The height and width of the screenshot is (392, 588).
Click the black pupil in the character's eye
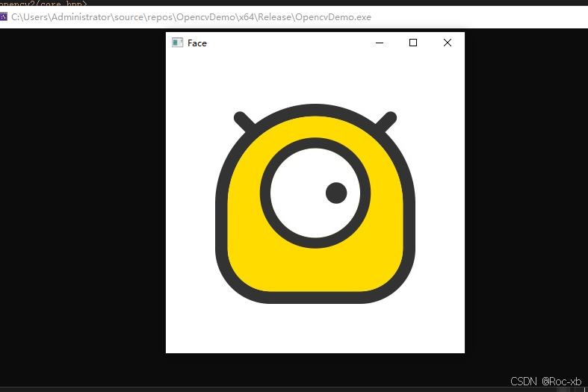pyautogui.click(x=336, y=193)
